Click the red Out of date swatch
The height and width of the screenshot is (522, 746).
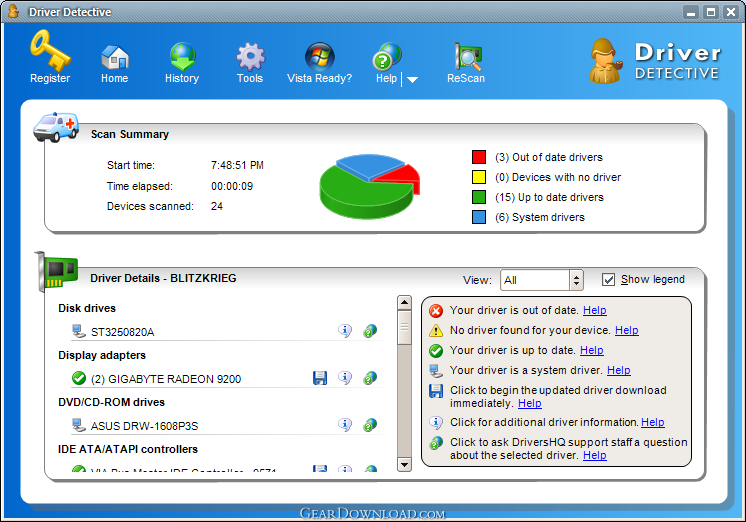point(479,157)
